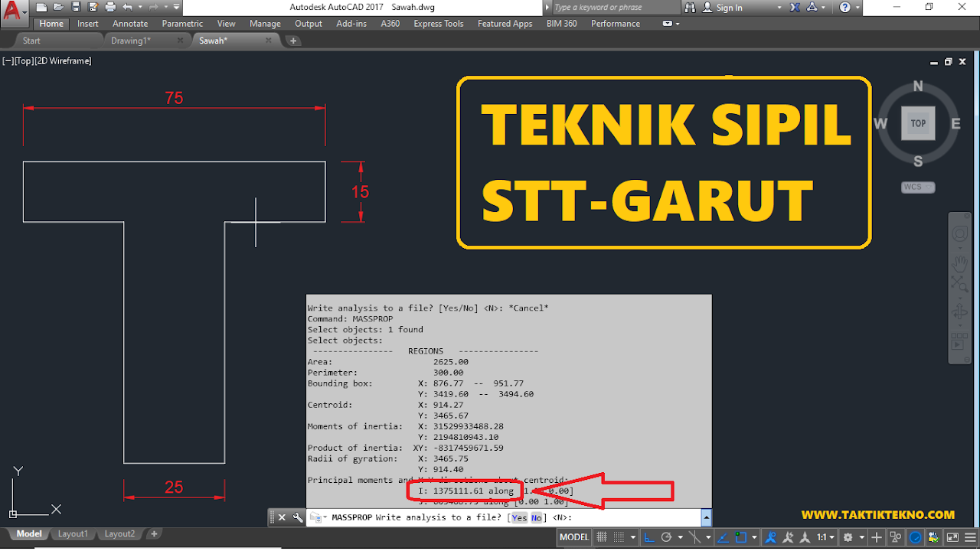Toggle Snap Mode dotted grid
980x551 pixels.
tap(619, 537)
